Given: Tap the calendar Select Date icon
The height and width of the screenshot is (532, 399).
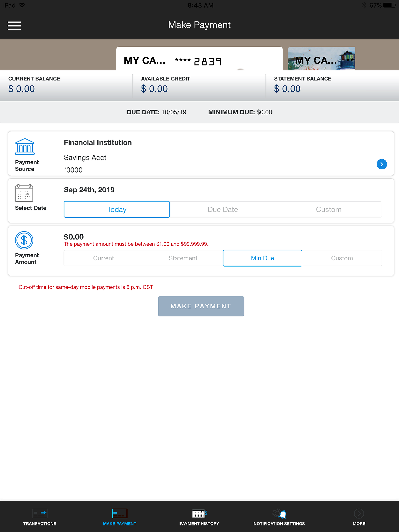Looking at the screenshot, I should pyautogui.click(x=24, y=193).
